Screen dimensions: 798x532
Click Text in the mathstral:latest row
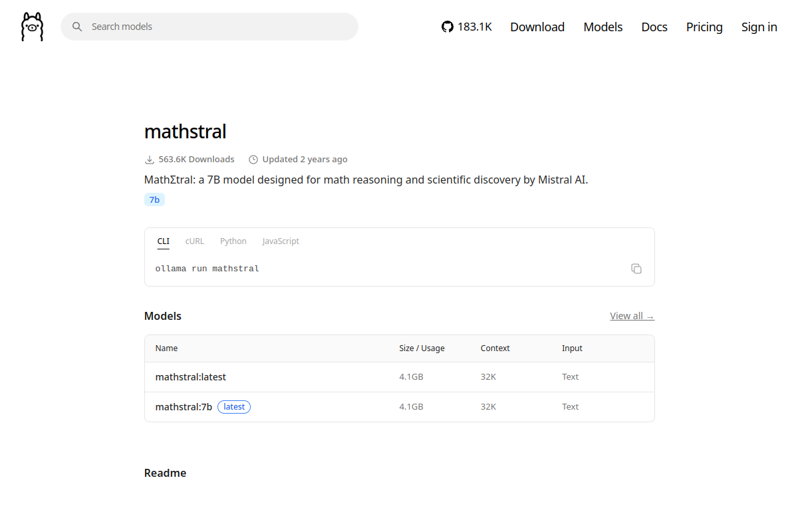coord(570,377)
